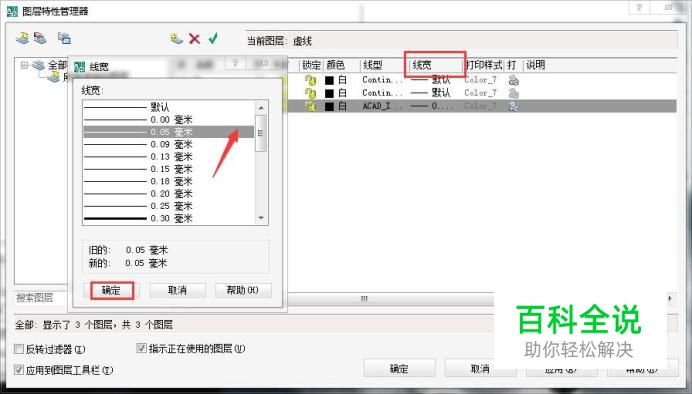The width and height of the screenshot is (692, 394).
Task: Click black color swatch in second layer row
Action: pyautogui.click(x=329, y=93)
